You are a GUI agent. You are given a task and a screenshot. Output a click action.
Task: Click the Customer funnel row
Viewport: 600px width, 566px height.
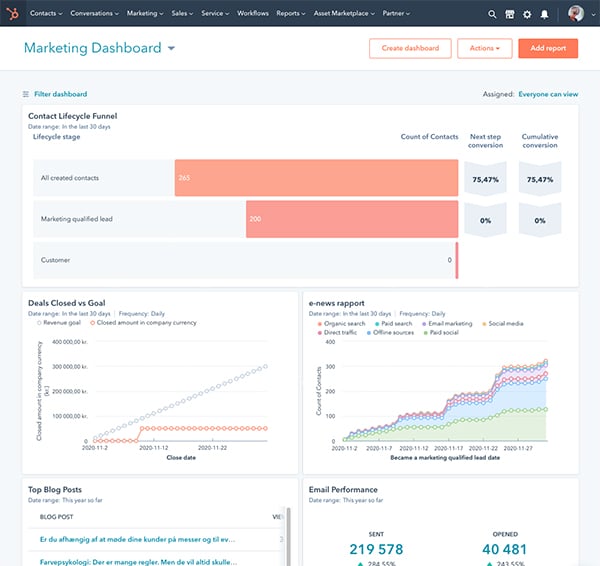(245, 260)
